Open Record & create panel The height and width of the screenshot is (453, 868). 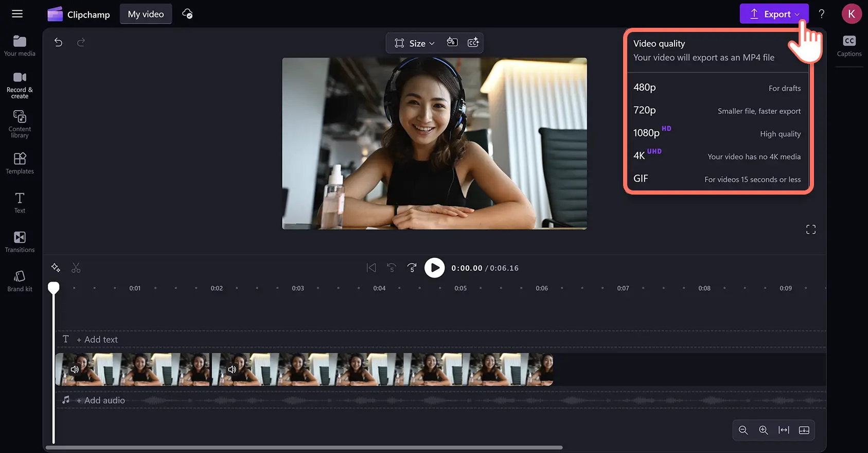pos(20,85)
